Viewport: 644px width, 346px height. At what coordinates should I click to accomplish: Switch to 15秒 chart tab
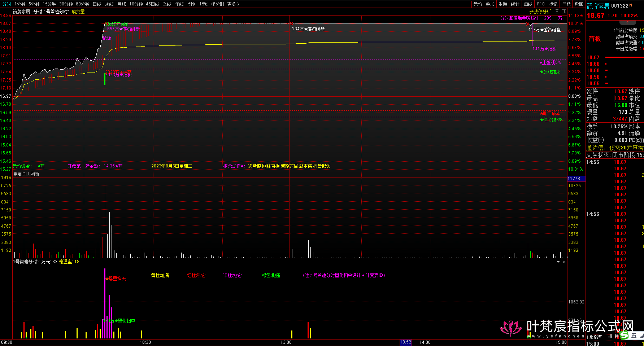click(204, 4)
